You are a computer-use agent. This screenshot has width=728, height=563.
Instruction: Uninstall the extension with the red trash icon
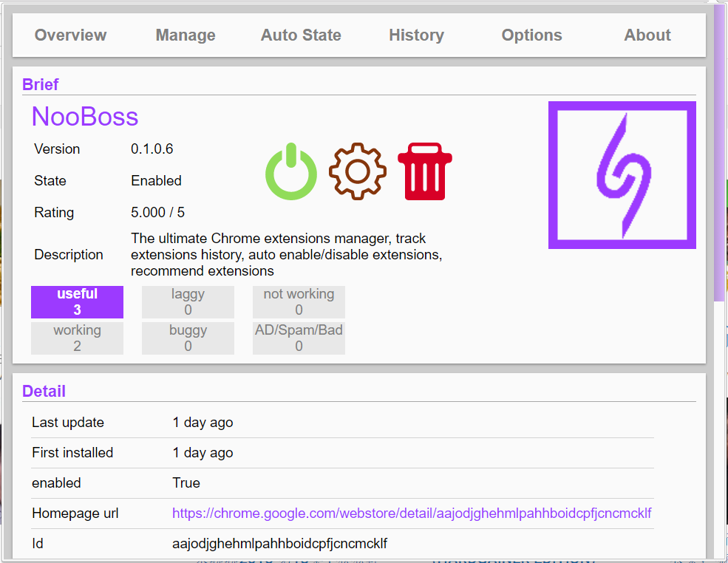point(425,171)
